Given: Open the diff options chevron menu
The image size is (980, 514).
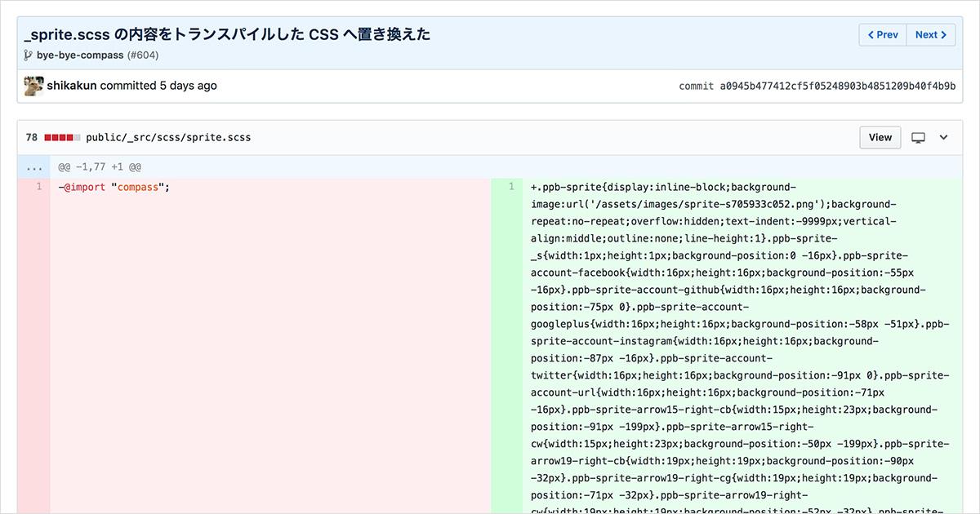Looking at the screenshot, I should coord(944,137).
